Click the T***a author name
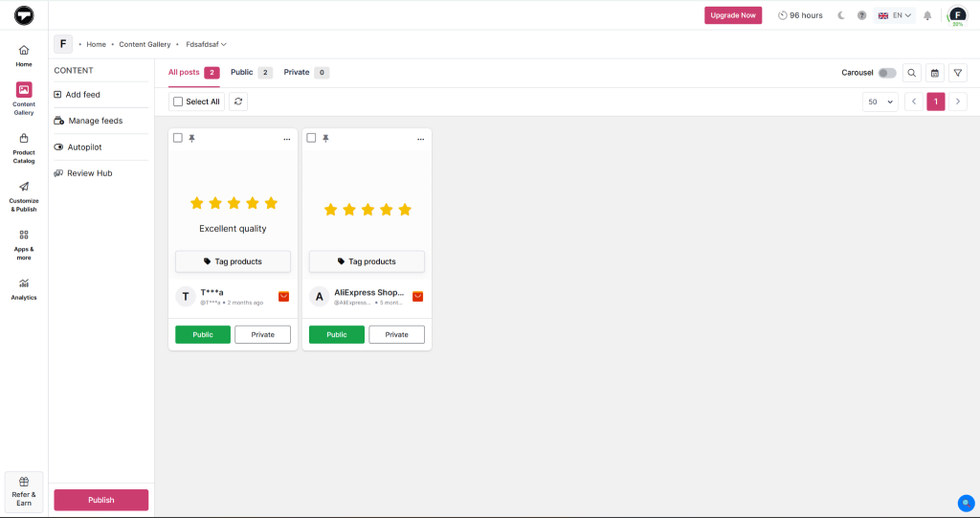 212,292
